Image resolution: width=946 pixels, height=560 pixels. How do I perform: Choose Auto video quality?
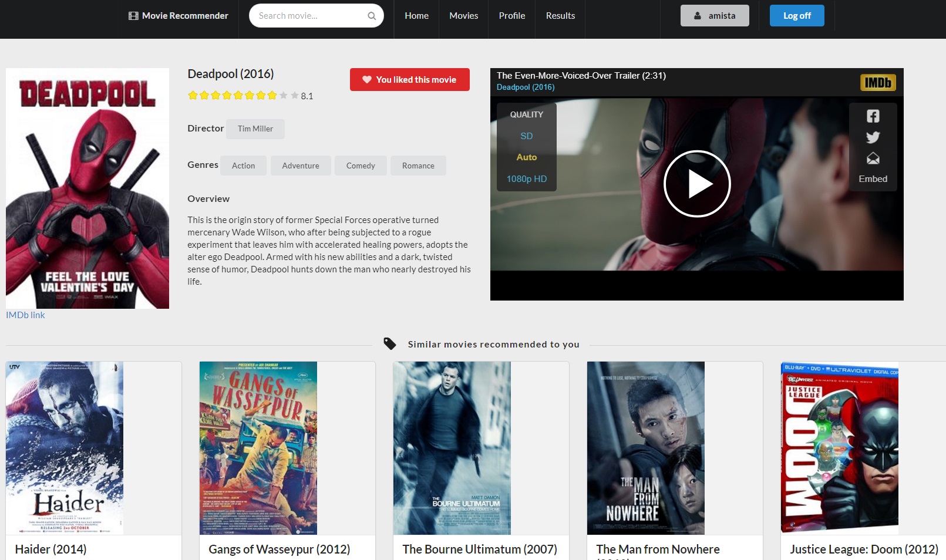(527, 157)
